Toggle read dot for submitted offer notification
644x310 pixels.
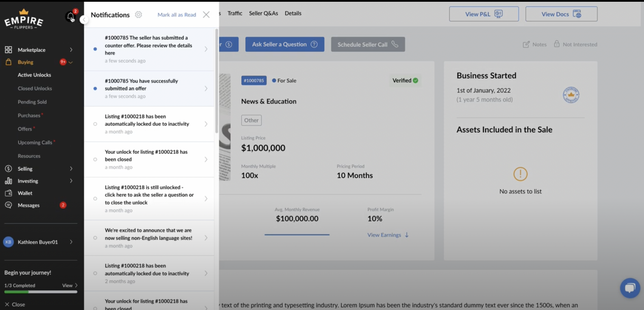point(95,89)
